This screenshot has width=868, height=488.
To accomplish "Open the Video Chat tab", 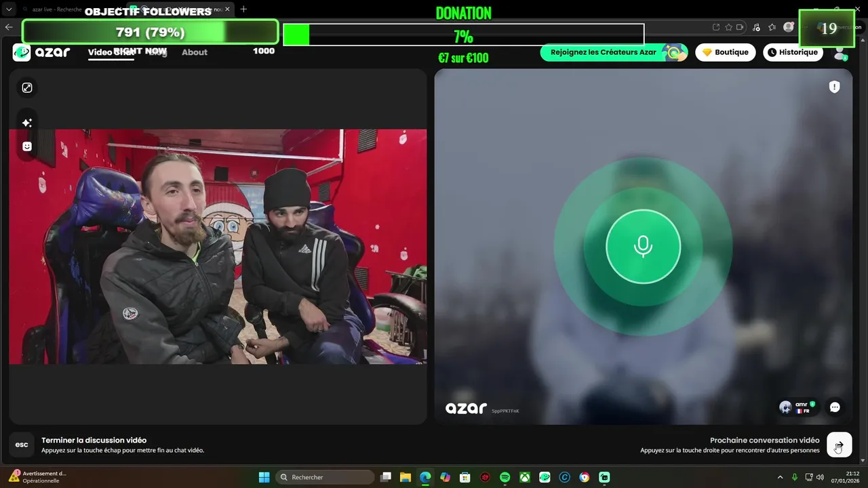I will tap(111, 52).
